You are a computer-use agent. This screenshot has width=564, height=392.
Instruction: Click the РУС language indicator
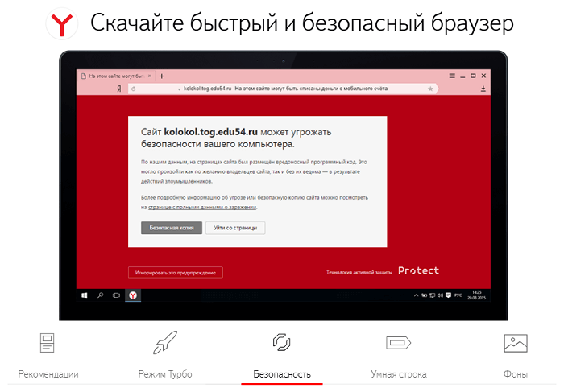tap(458, 295)
